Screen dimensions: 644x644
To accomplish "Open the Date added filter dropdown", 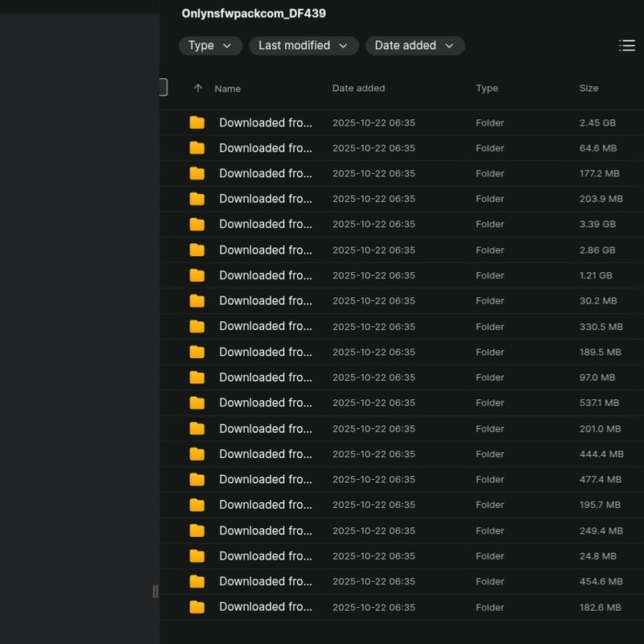I will coord(415,46).
